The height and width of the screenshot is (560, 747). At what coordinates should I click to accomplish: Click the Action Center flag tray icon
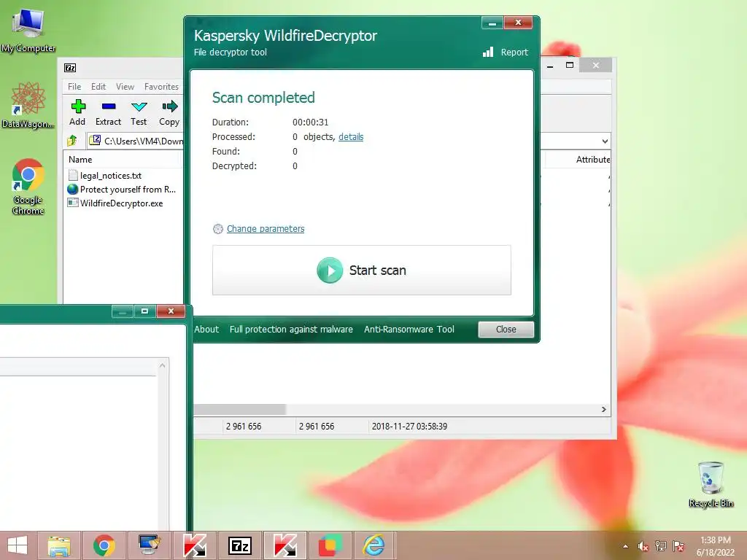click(x=678, y=546)
